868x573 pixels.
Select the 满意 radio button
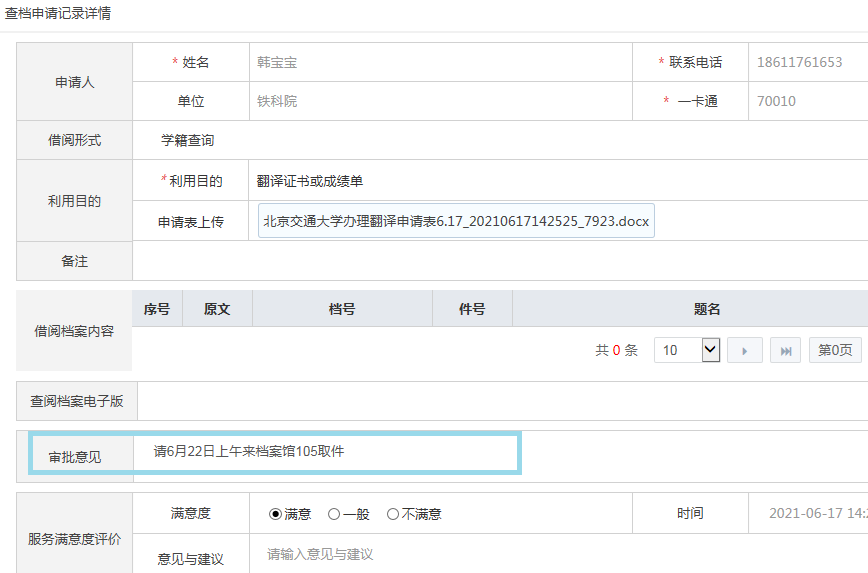click(276, 514)
